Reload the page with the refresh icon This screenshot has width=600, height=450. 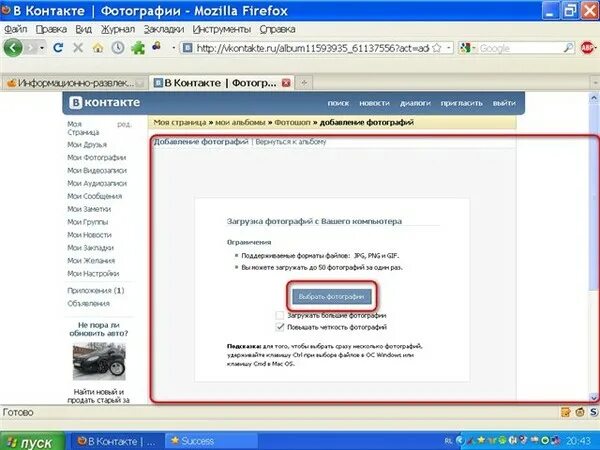tap(58, 48)
